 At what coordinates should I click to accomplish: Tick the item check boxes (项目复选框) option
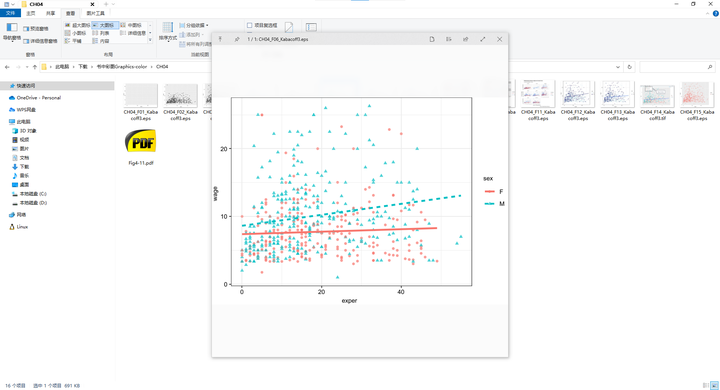point(262,25)
